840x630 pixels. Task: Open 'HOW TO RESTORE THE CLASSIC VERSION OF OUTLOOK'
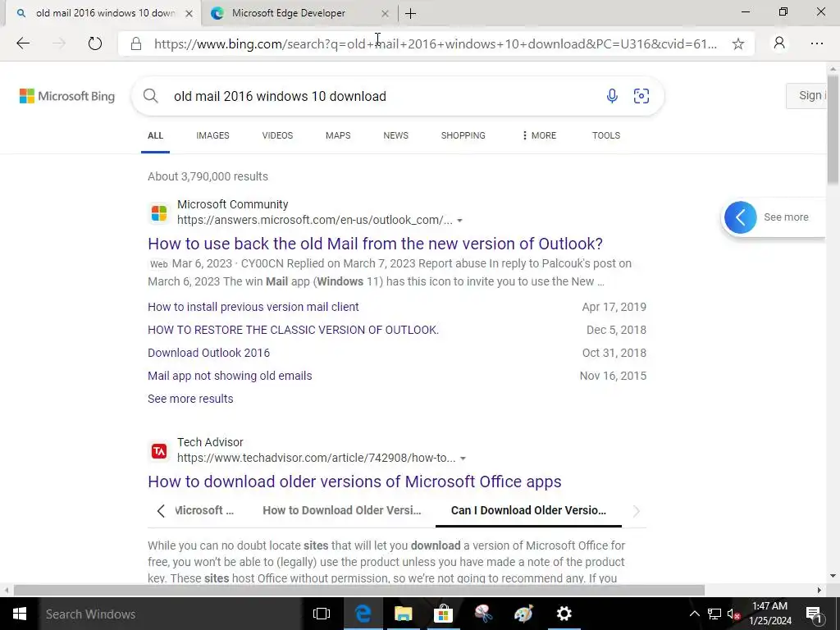[293, 330]
